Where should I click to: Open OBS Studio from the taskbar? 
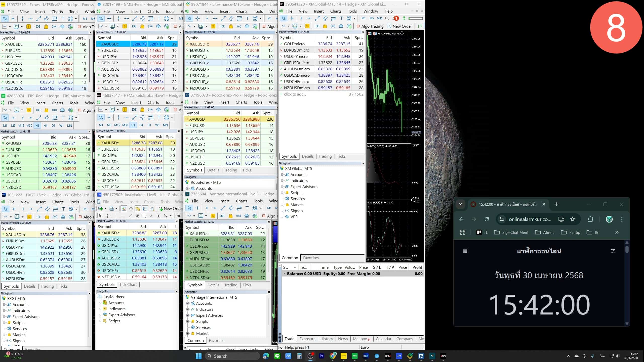pos(310,356)
